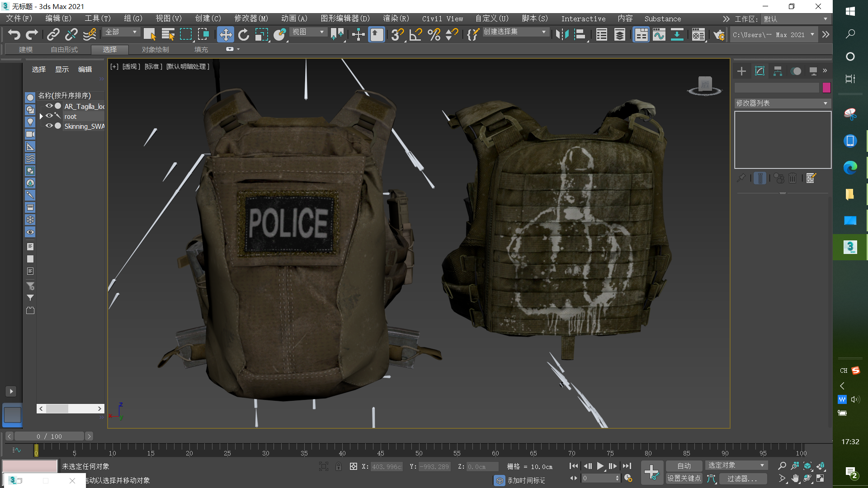Jump to animation start frame
The image size is (868, 488).
tap(574, 466)
